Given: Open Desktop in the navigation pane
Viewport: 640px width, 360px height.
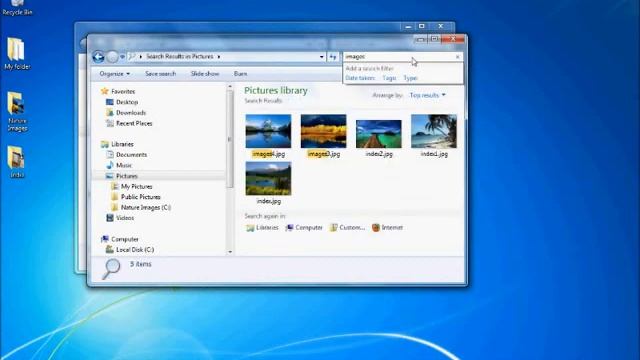Looking at the screenshot, I should click(127, 102).
